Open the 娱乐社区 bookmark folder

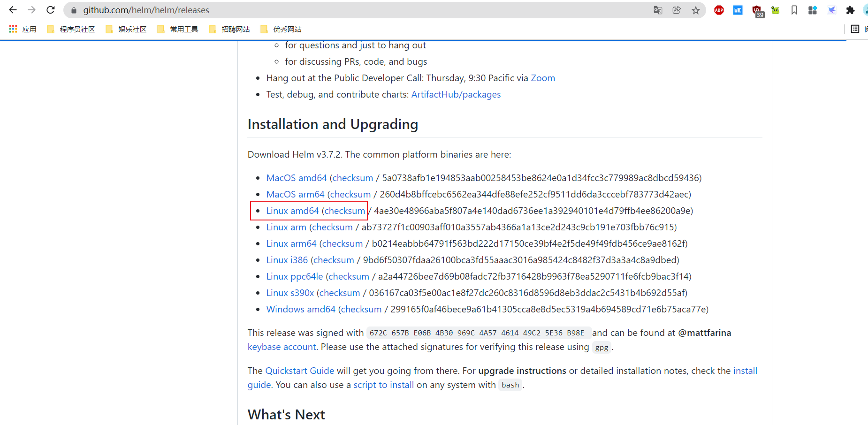pyautogui.click(x=126, y=29)
